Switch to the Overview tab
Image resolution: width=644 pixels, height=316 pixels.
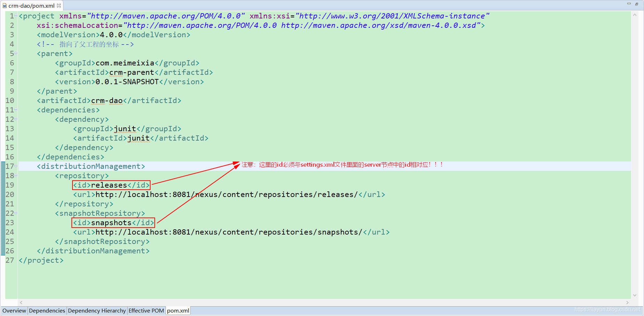point(14,310)
